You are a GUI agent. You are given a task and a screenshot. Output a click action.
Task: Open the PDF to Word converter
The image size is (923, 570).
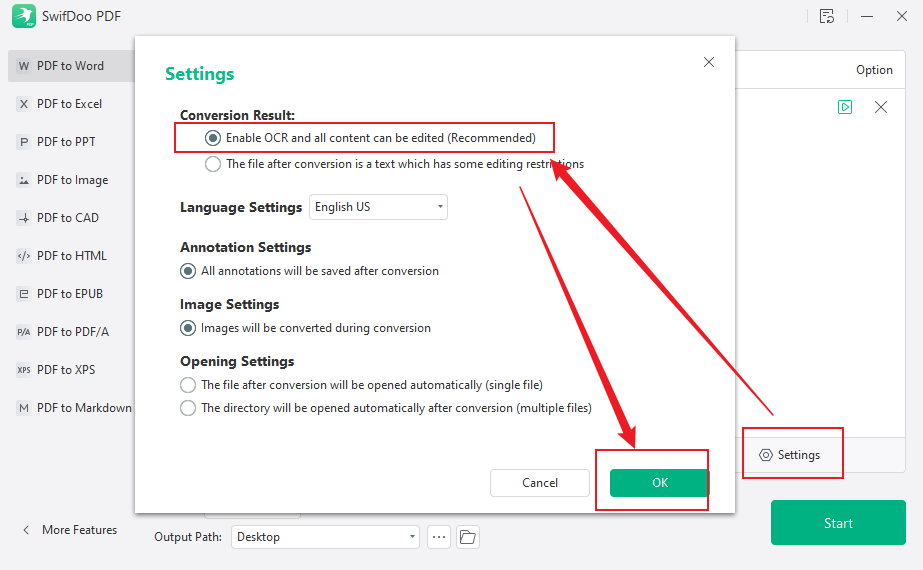[71, 66]
